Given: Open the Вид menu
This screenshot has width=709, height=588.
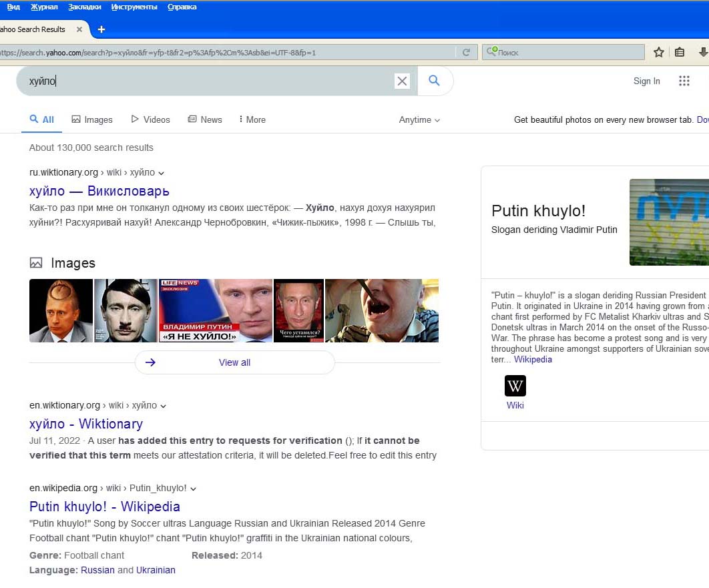Looking at the screenshot, I should pos(13,7).
